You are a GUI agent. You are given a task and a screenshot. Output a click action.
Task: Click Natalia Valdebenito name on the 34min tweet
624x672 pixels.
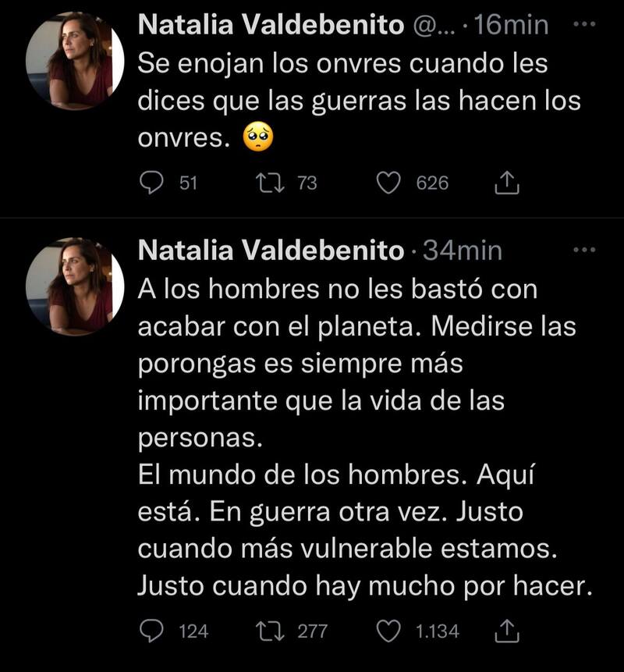point(271,251)
